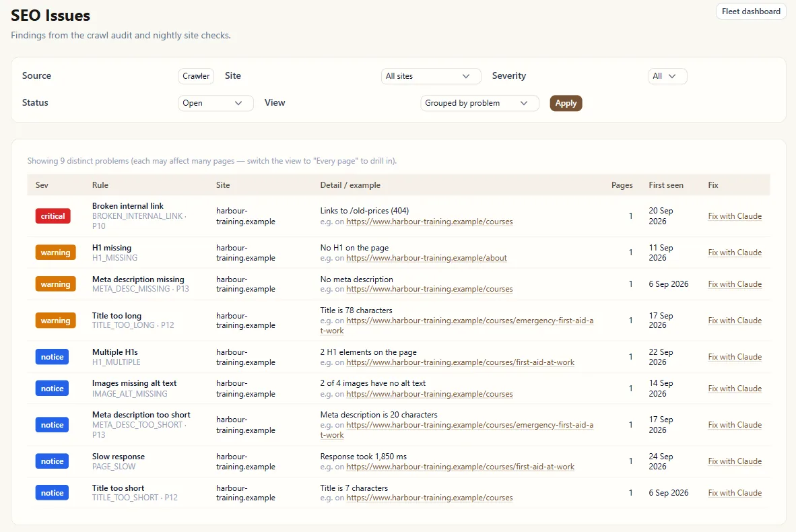
Task: Click notice badge on Meta description too short row
Action: click(x=53, y=425)
